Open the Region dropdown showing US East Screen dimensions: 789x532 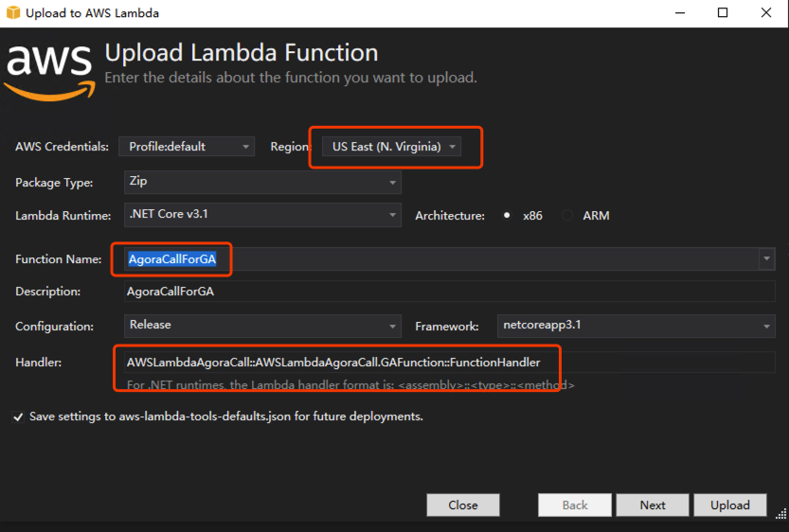click(391, 147)
